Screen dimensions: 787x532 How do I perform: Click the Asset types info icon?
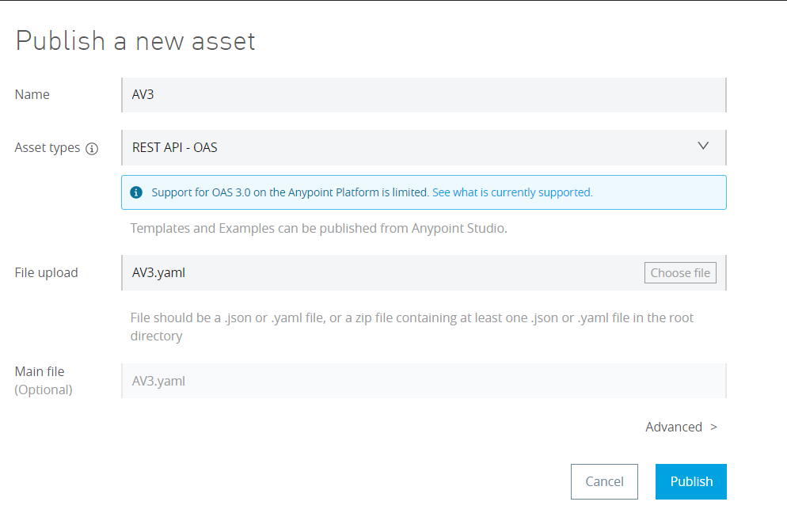click(x=92, y=149)
